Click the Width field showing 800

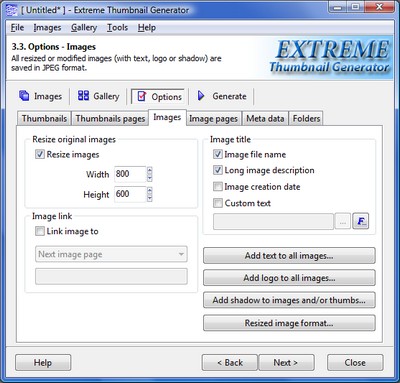pos(130,174)
